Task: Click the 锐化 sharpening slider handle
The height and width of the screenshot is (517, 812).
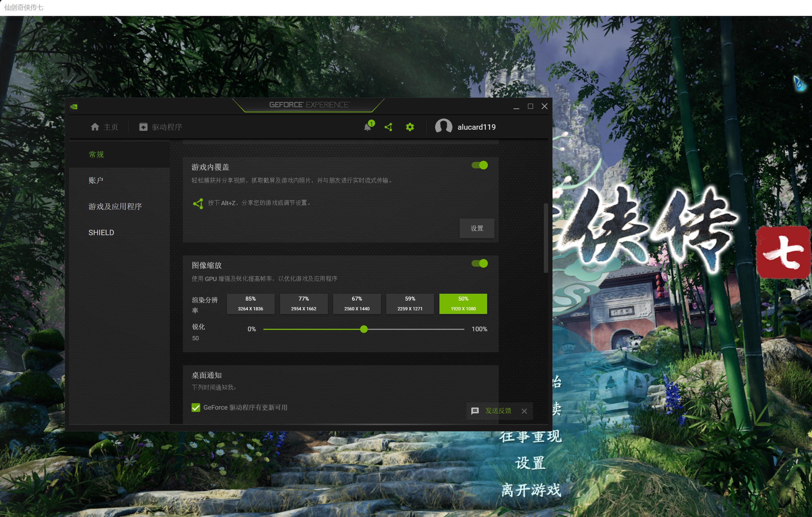Action: (364, 329)
